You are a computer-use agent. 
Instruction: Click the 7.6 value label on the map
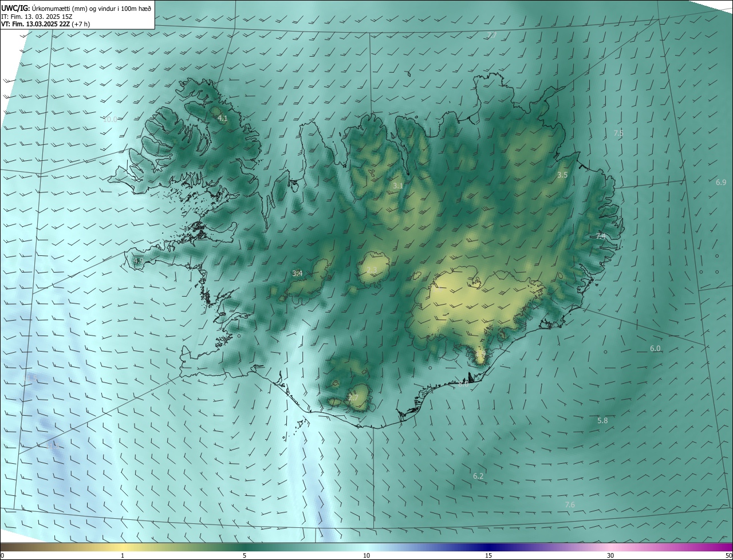tap(570, 505)
